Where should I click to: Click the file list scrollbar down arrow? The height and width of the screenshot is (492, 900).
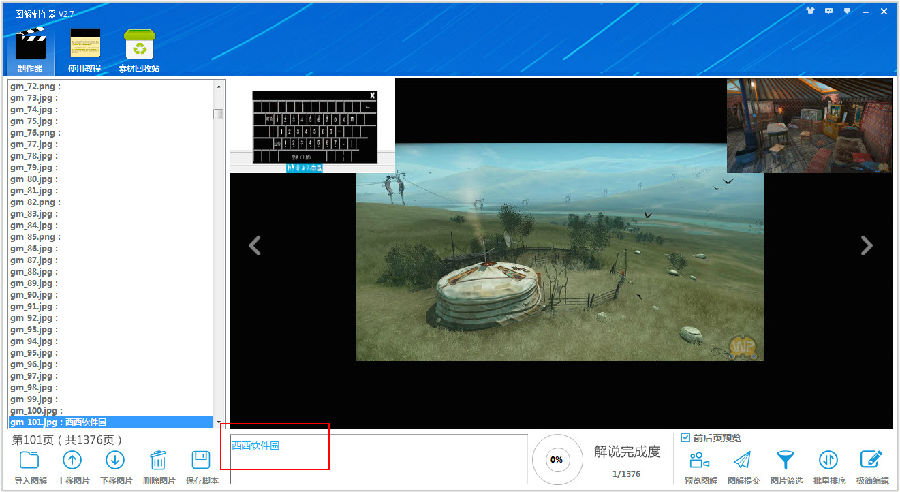pos(218,423)
